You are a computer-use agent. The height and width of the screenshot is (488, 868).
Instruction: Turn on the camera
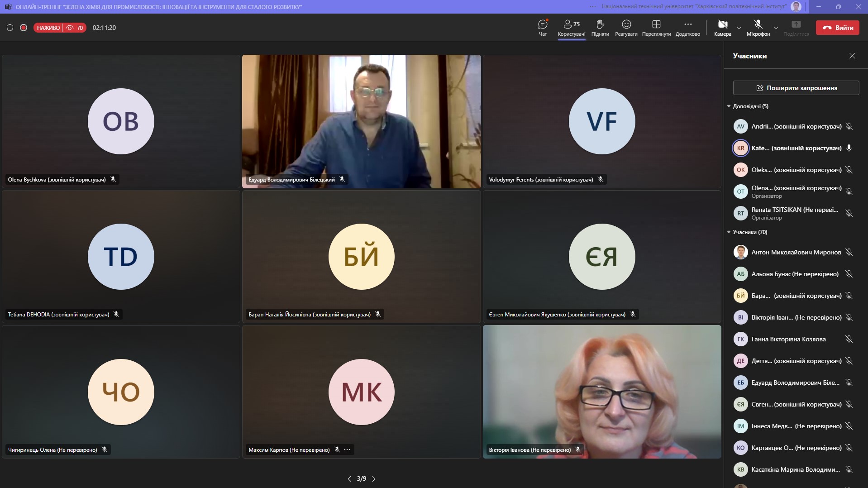[723, 28]
